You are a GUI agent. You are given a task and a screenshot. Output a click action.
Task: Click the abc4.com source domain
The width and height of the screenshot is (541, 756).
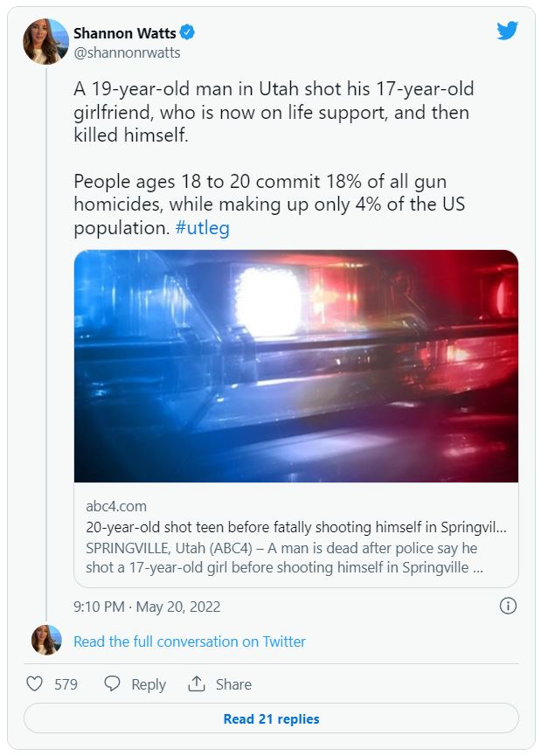point(117,507)
